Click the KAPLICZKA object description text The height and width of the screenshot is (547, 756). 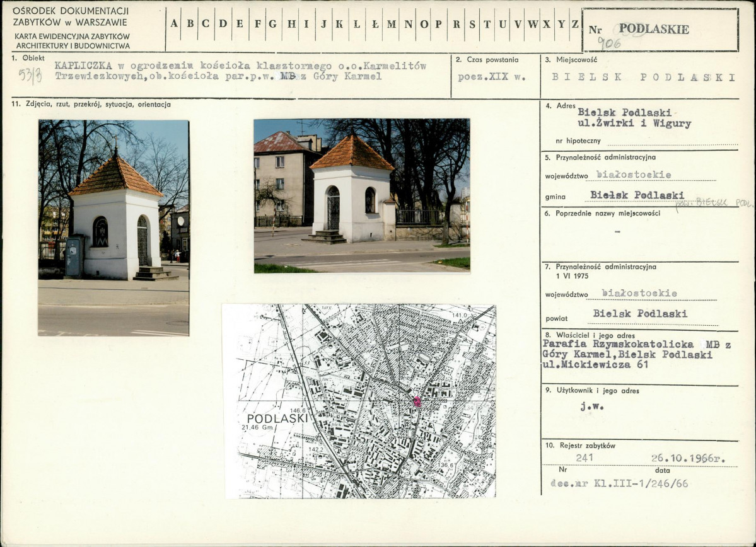pyautogui.click(x=240, y=71)
